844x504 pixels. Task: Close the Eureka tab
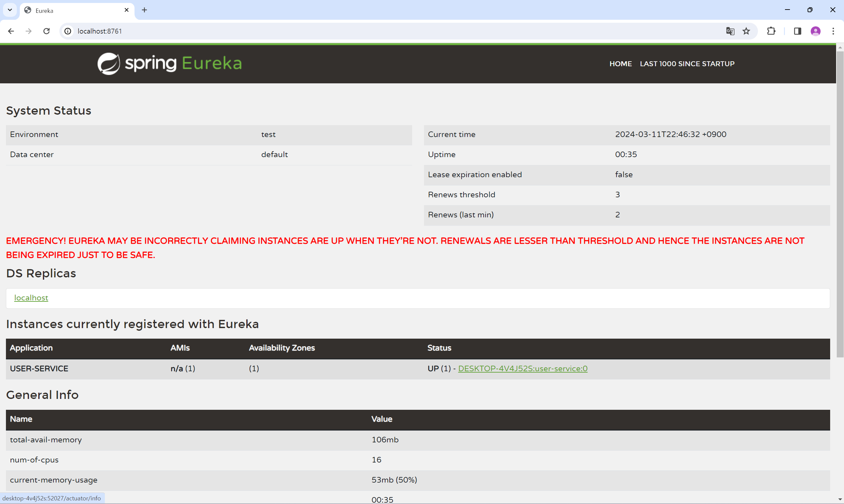[127, 10]
